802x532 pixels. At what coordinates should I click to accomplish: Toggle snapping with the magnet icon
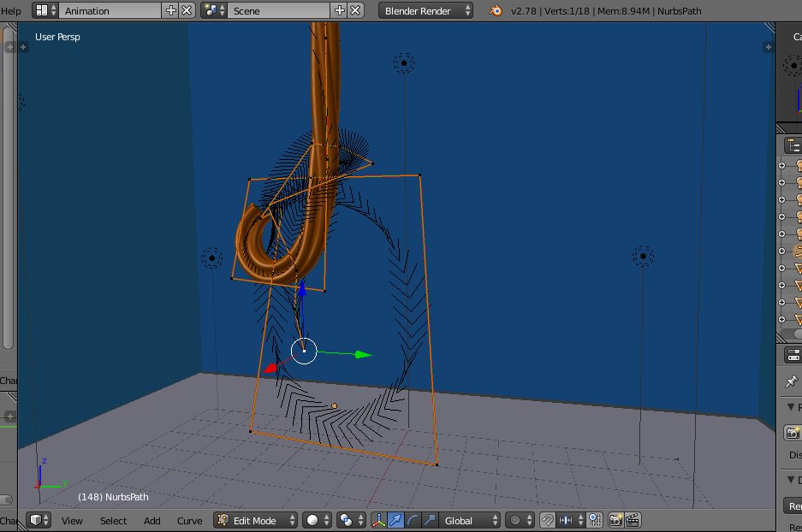547,520
